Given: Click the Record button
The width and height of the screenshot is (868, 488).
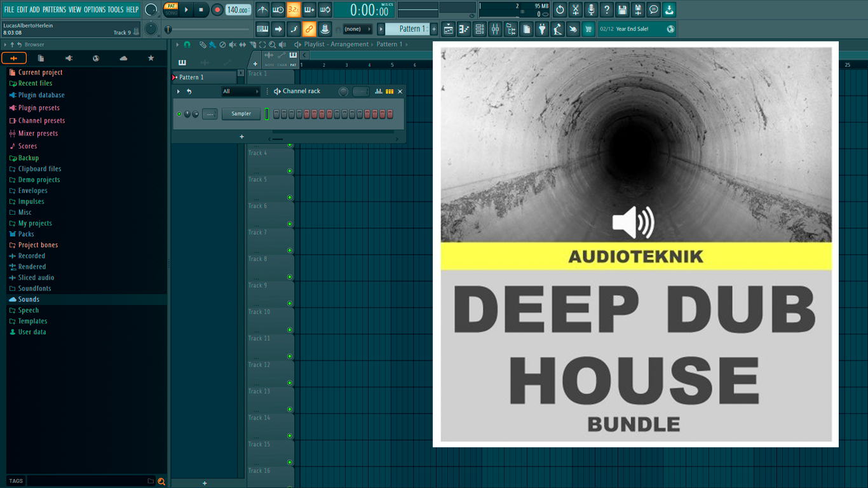Looking at the screenshot, I should 217,10.
